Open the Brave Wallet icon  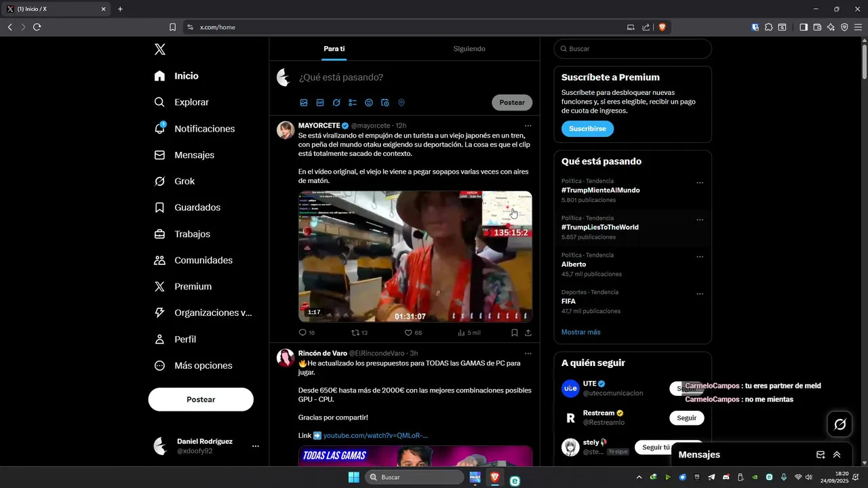click(x=817, y=27)
